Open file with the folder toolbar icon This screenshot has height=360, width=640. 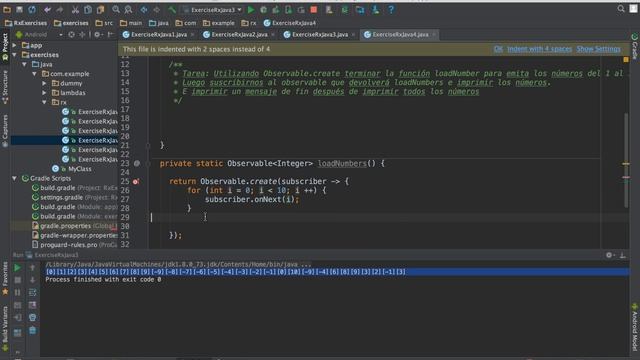click(x=7, y=9)
